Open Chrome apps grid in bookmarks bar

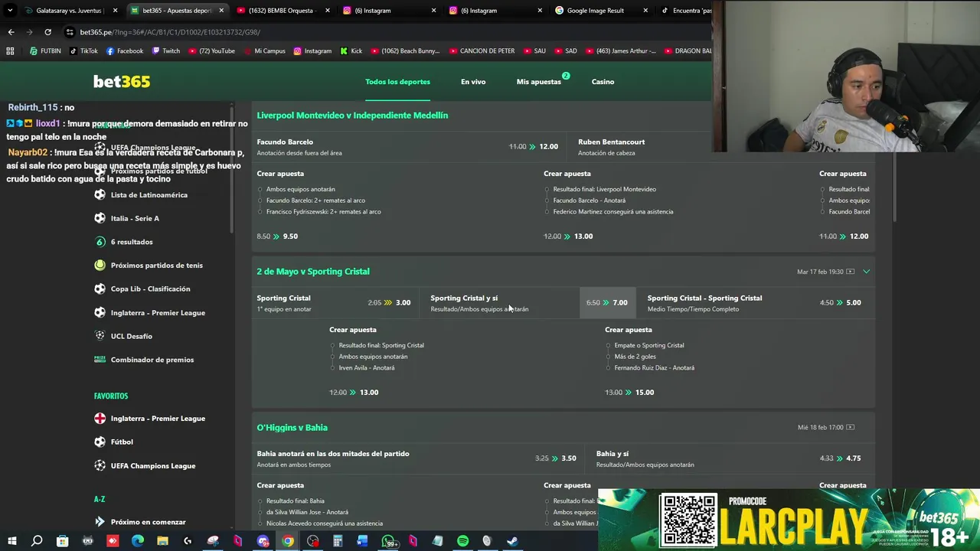coord(10,51)
